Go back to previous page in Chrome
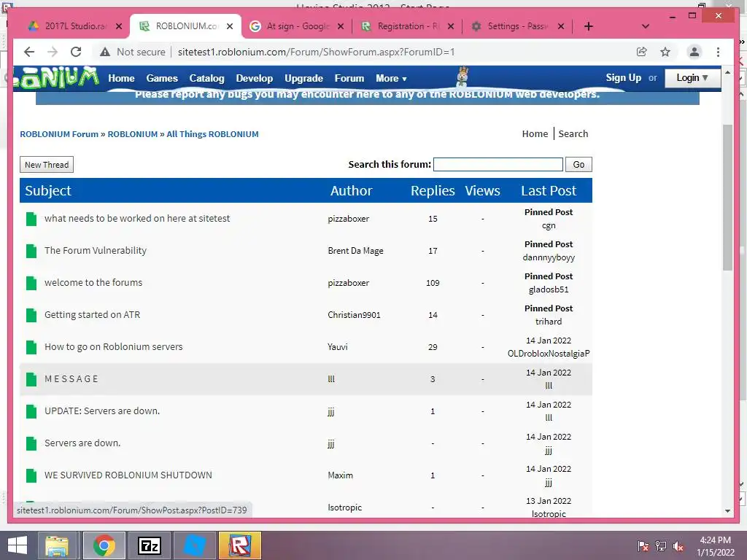Image resolution: width=747 pixels, height=560 pixels. [29, 52]
